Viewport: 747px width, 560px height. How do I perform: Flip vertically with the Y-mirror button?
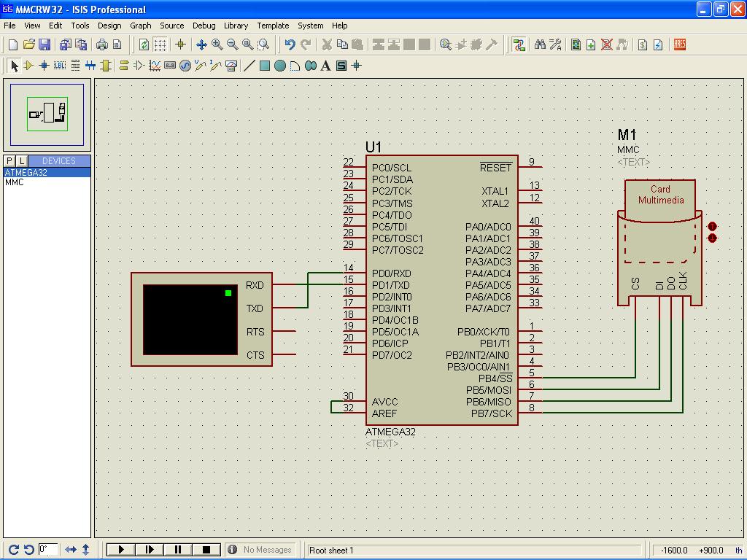[86, 550]
